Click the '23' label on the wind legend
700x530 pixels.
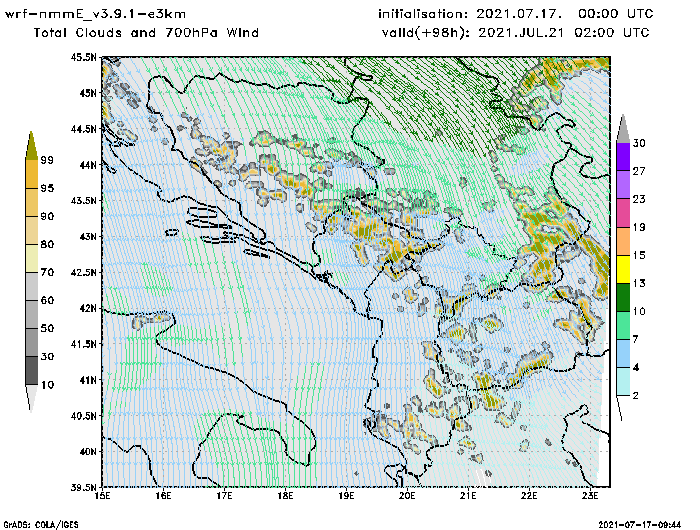pos(639,199)
